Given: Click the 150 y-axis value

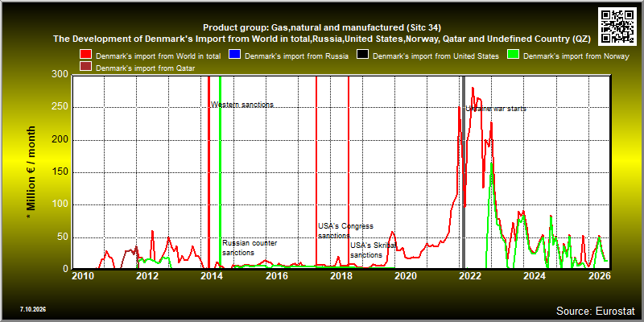Looking at the screenshot, I should 61,172.
